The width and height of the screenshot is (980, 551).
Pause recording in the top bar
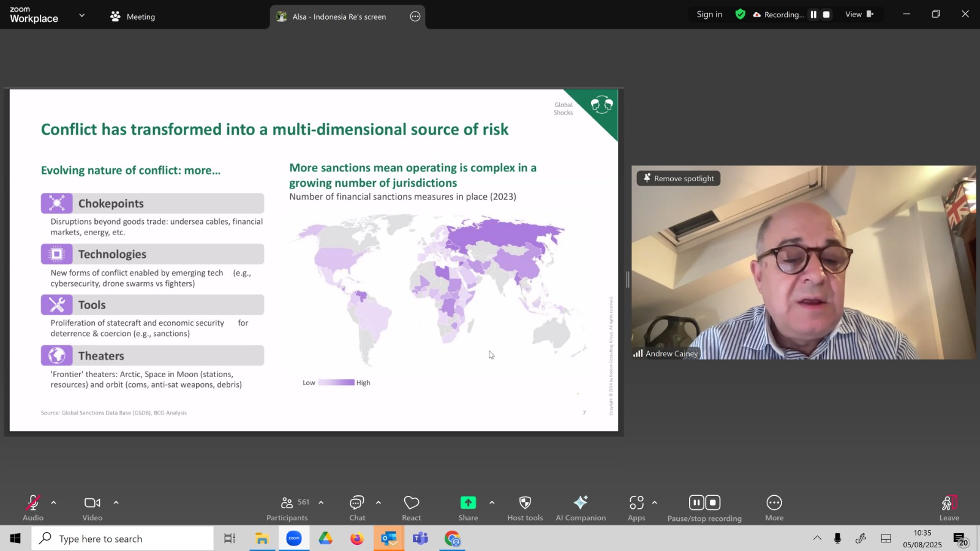[813, 15]
